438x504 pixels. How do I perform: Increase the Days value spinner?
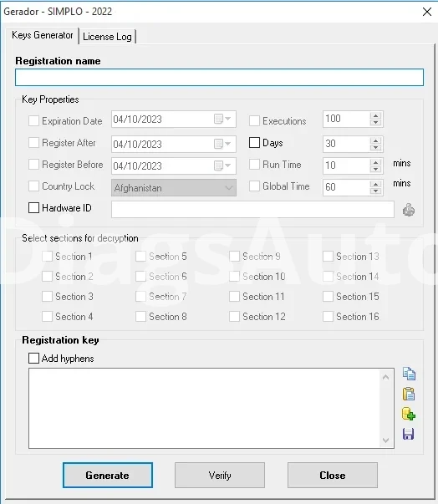click(x=375, y=140)
